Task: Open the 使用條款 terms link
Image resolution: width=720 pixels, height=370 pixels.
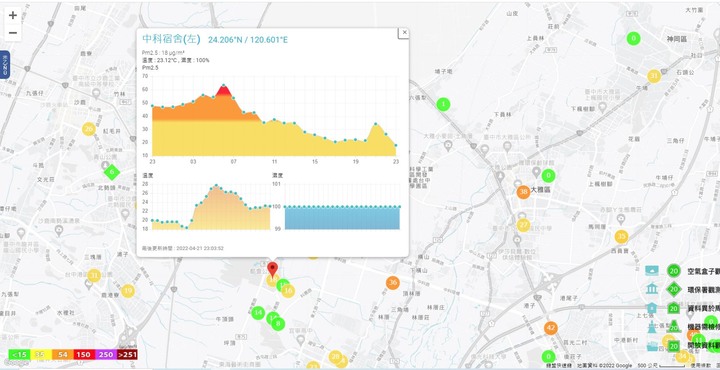Action: [701, 366]
